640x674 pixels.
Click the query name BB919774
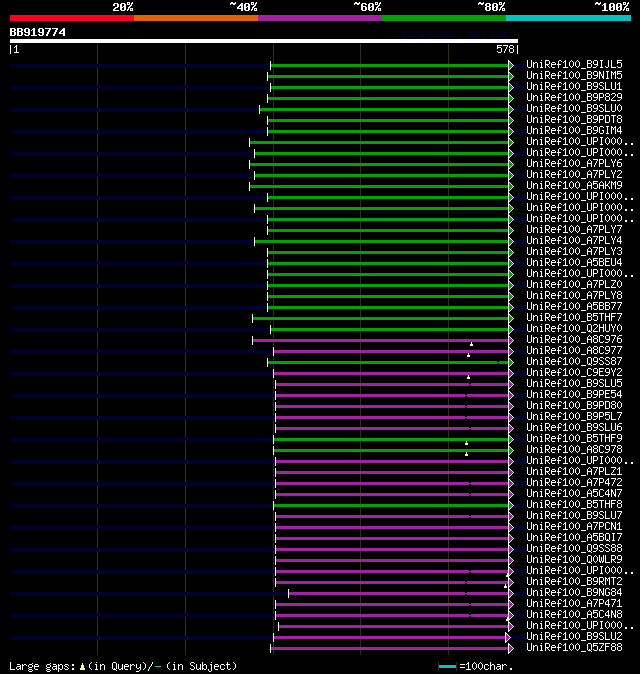tap(38, 32)
